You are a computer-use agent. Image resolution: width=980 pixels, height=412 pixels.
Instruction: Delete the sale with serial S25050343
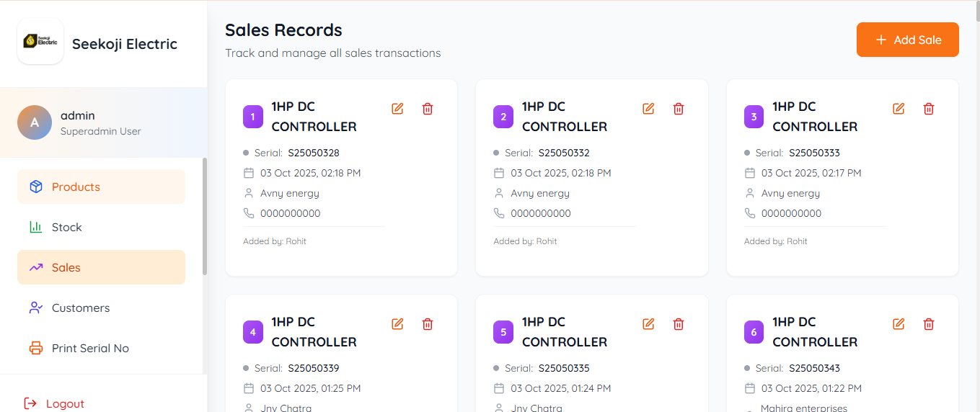tap(929, 324)
